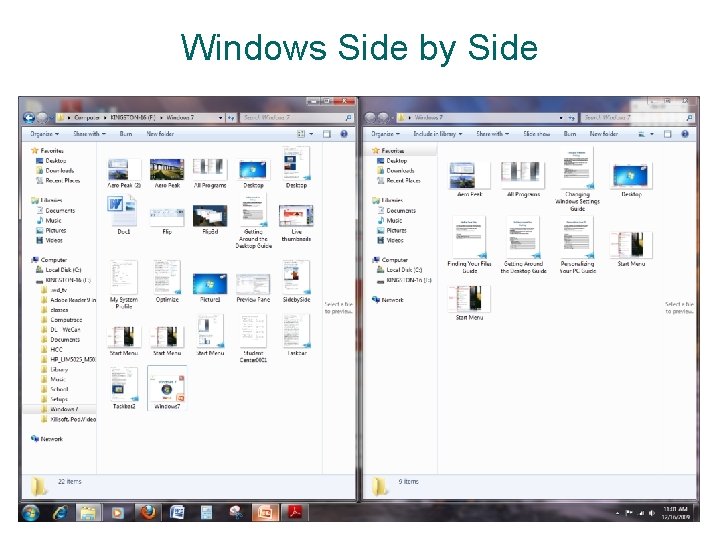Open Windows Media Player from the taskbar
The height and width of the screenshot is (540, 720).
(x=118, y=512)
